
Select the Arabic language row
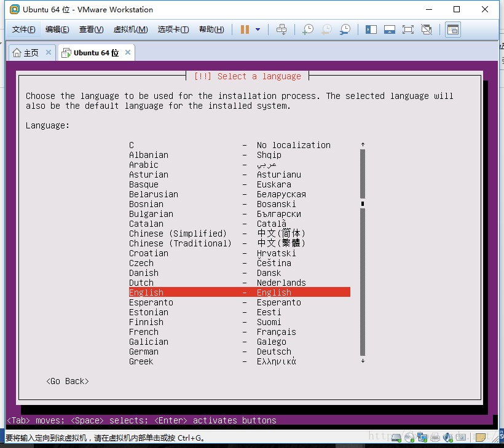240,165
